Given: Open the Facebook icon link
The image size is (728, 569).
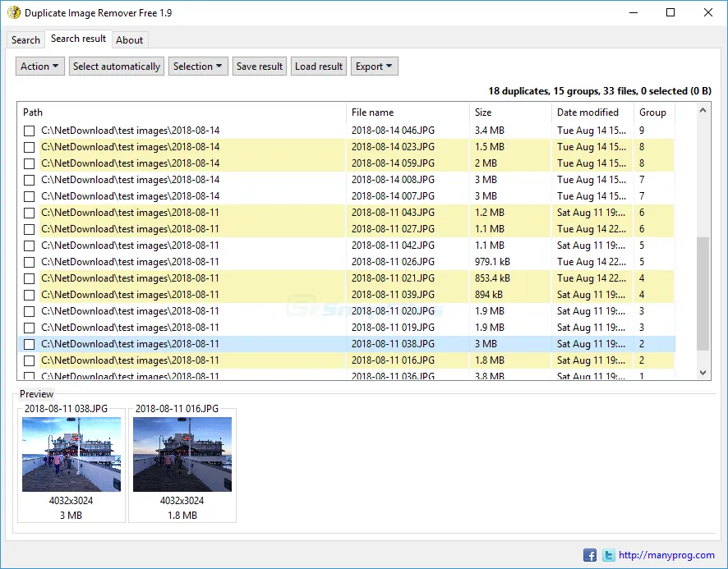Looking at the screenshot, I should click(590, 555).
